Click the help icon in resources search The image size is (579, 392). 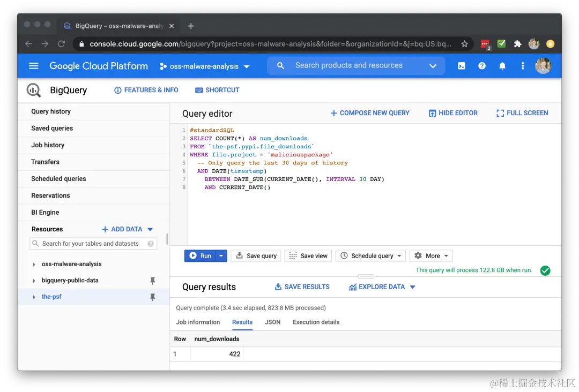151,244
